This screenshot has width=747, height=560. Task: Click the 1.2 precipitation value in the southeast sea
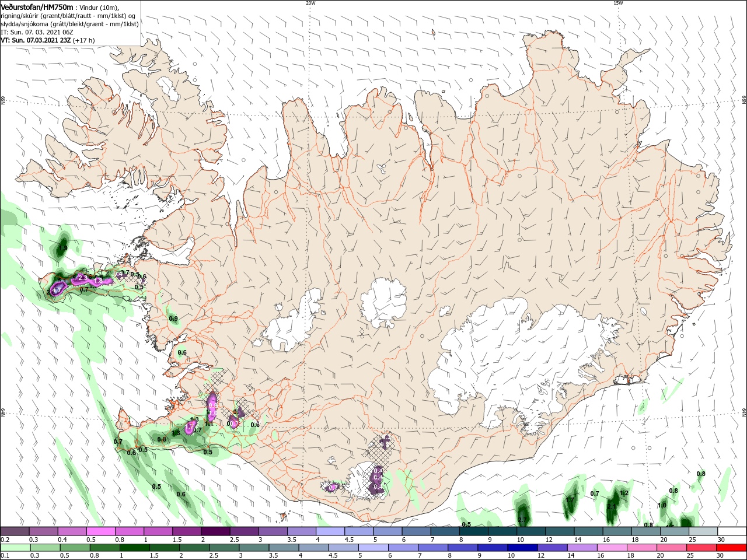click(x=624, y=493)
